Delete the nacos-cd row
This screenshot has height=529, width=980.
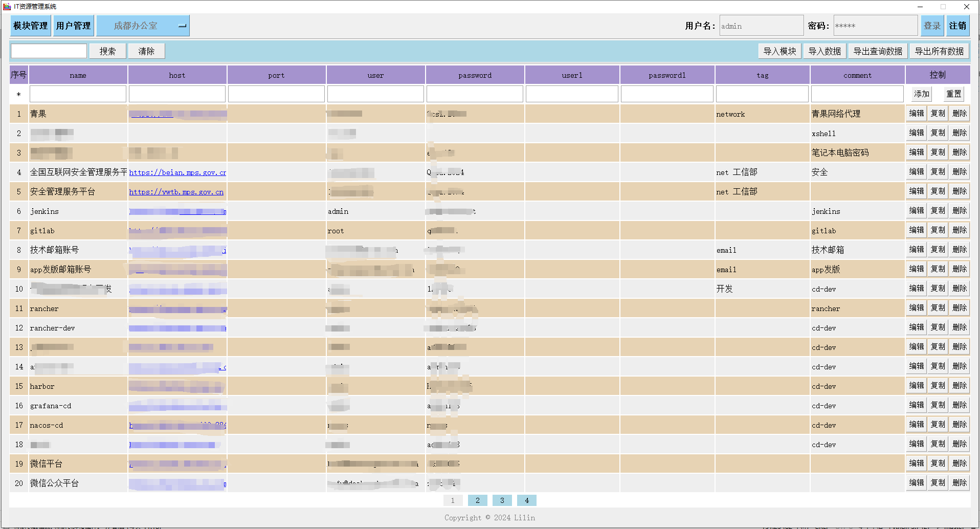click(960, 425)
